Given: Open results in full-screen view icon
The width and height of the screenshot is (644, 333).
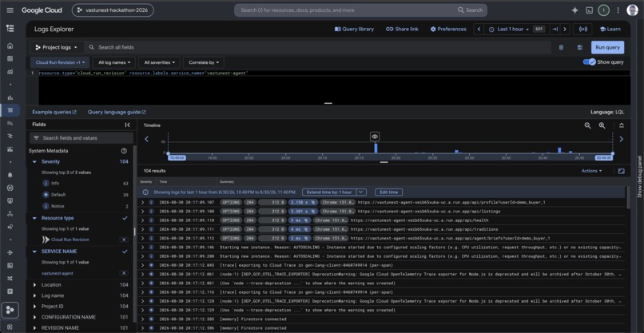Looking at the screenshot, I should (x=622, y=171).
